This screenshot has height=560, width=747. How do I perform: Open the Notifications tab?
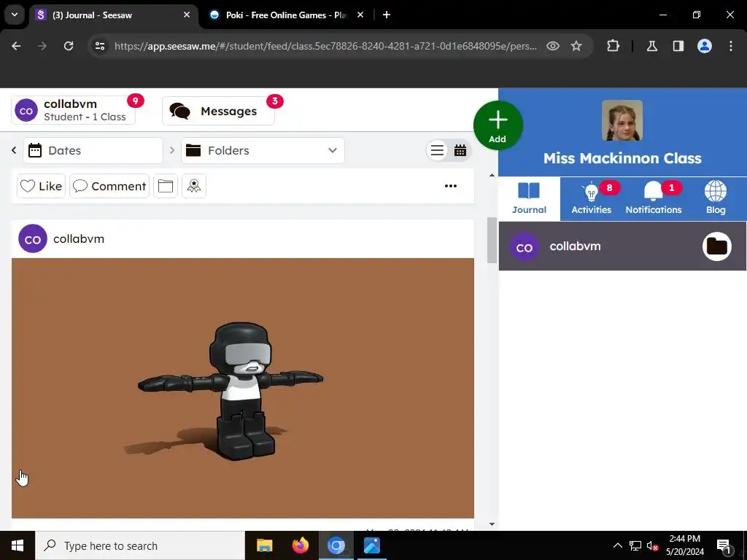point(654,198)
